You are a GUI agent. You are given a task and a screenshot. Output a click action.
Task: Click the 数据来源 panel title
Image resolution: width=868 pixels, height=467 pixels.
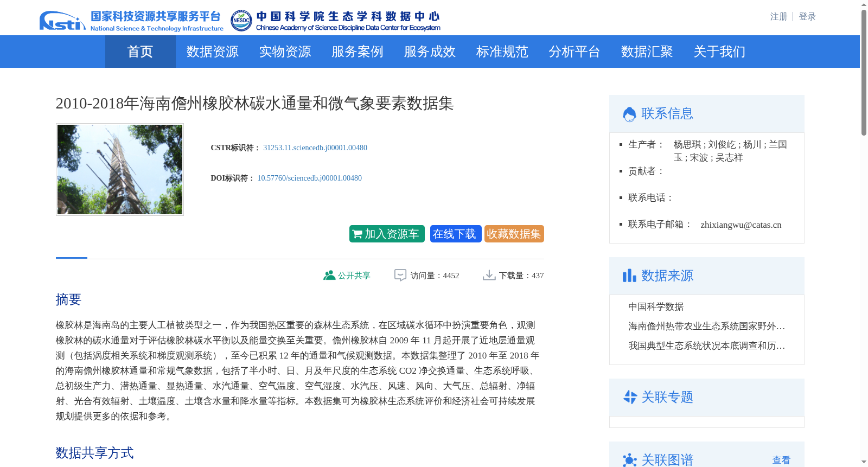pos(667,276)
